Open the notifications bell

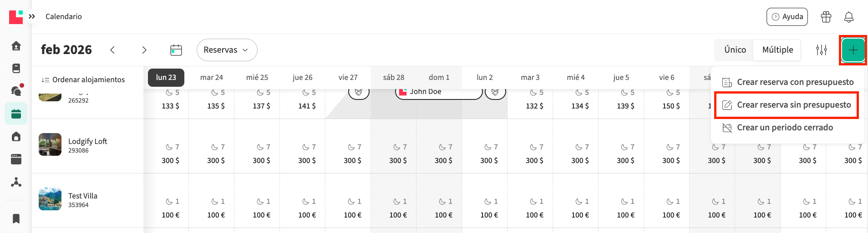tap(848, 17)
